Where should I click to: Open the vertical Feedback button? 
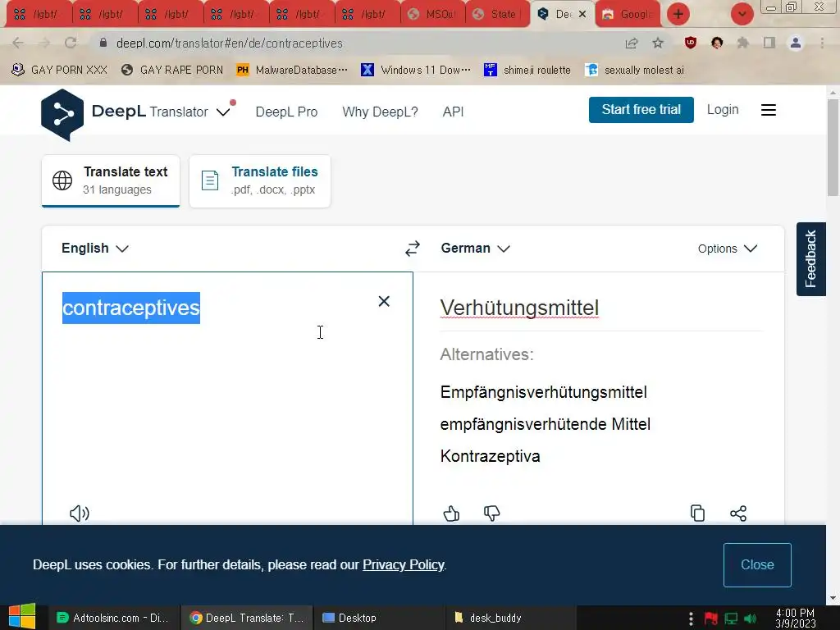pyautogui.click(x=810, y=258)
